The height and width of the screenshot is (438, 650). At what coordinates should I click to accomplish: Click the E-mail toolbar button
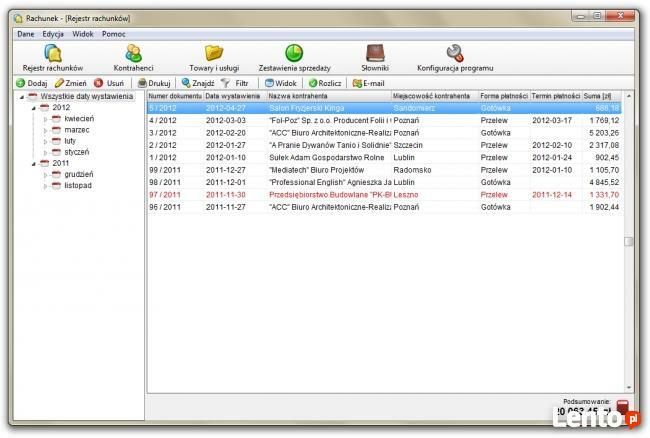(368, 83)
